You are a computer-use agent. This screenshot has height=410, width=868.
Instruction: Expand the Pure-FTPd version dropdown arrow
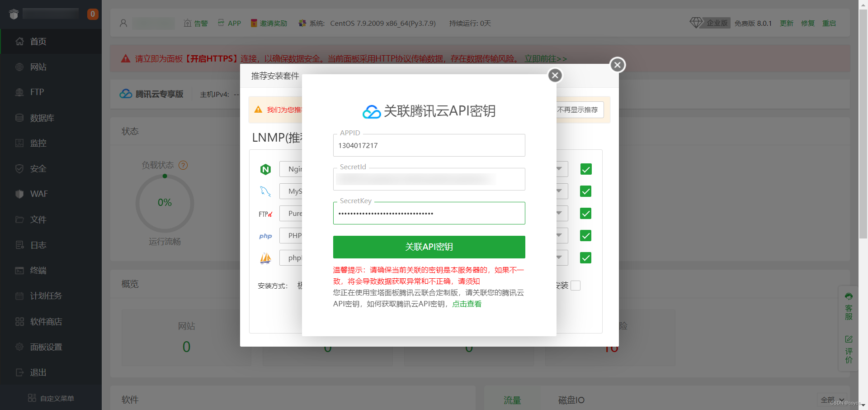pos(559,213)
